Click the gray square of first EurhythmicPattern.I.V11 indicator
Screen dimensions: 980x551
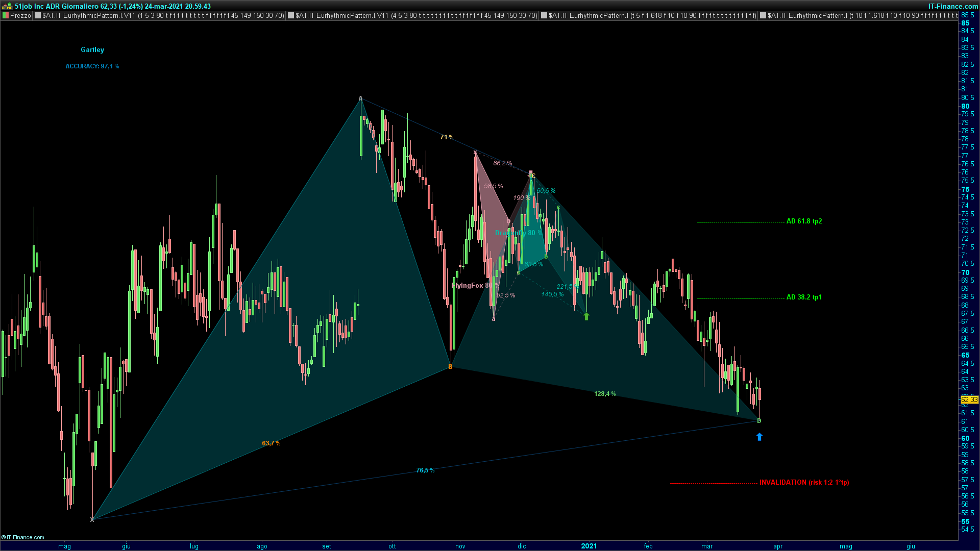[38, 16]
